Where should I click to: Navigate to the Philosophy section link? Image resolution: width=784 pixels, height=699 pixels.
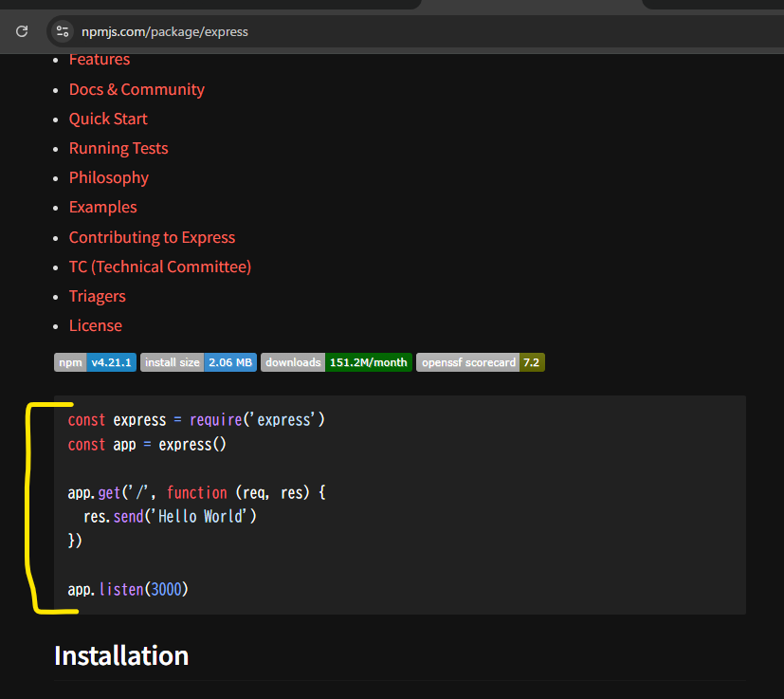(x=108, y=178)
